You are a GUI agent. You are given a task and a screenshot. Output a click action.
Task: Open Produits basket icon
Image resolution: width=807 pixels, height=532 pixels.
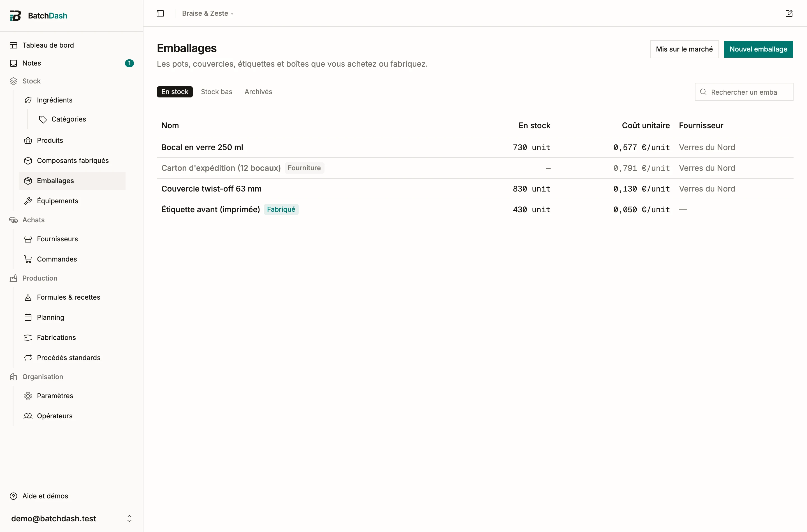click(x=28, y=141)
